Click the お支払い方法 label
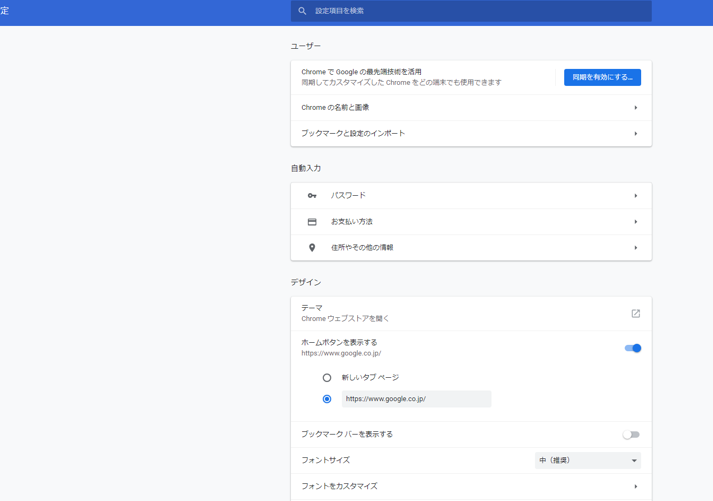The width and height of the screenshot is (713, 501). click(x=351, y=222)
